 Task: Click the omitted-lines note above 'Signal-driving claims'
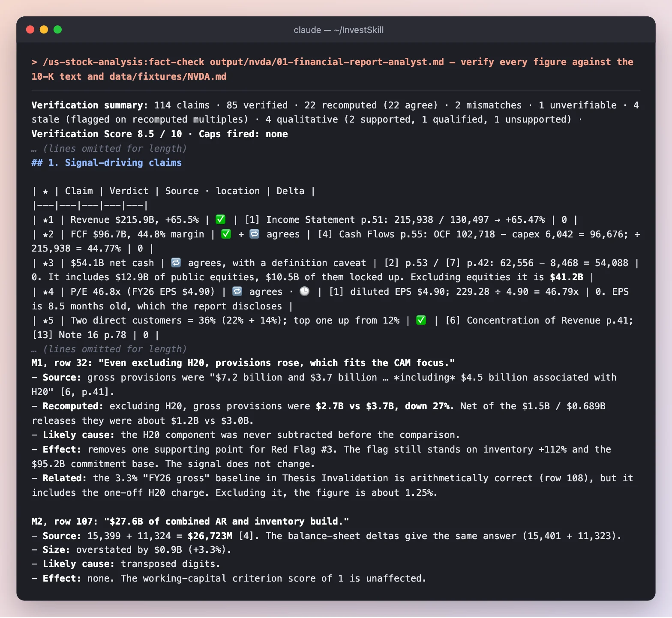pos(109,149)
